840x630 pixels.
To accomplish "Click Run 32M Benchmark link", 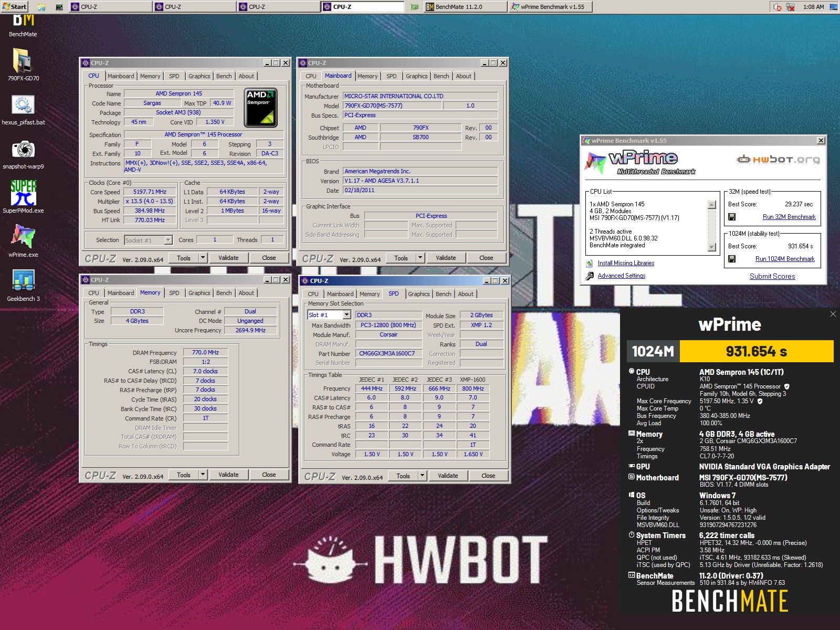I will 789,217.
